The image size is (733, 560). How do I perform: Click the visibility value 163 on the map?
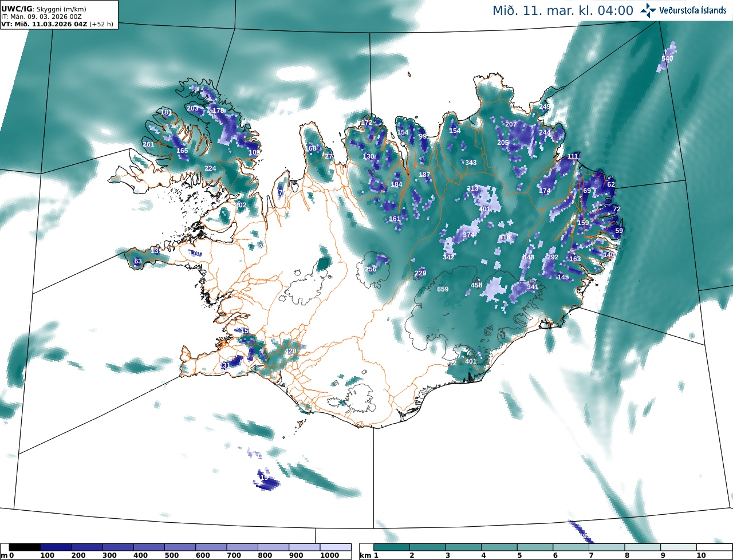tap(575, 259)
